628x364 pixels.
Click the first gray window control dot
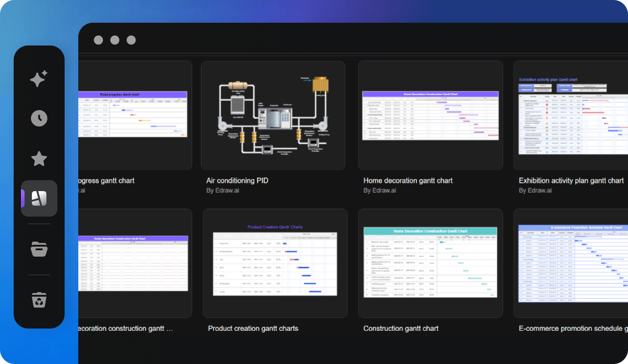pos(98,40)
